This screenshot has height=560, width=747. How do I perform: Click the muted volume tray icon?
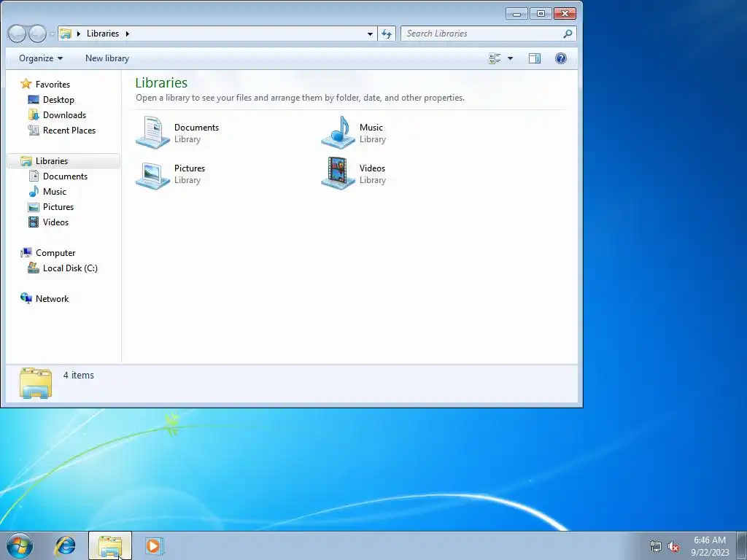(x=673, y=546)
